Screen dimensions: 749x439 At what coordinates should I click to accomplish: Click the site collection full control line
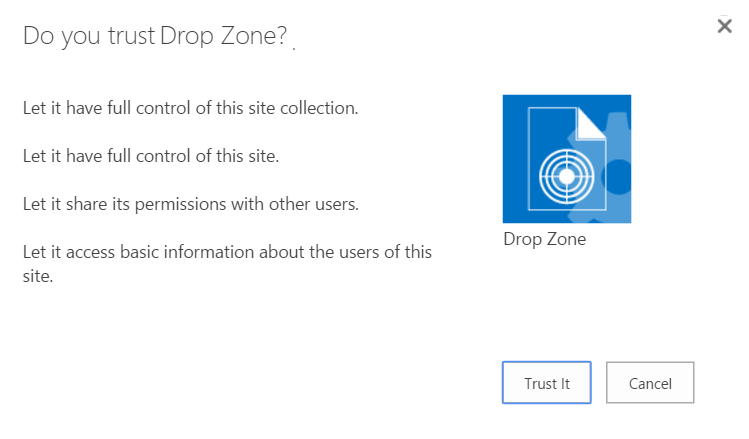[190, 108]
